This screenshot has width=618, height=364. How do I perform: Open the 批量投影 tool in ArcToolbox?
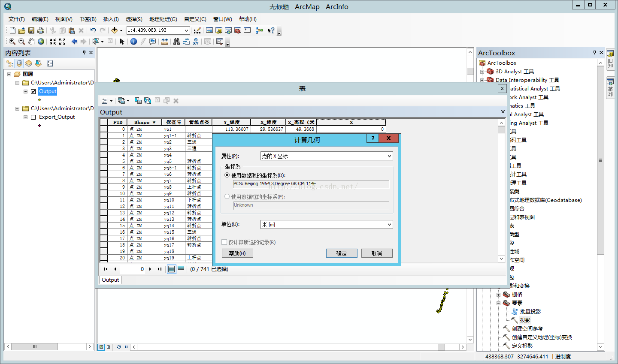[x=530, y=312]
